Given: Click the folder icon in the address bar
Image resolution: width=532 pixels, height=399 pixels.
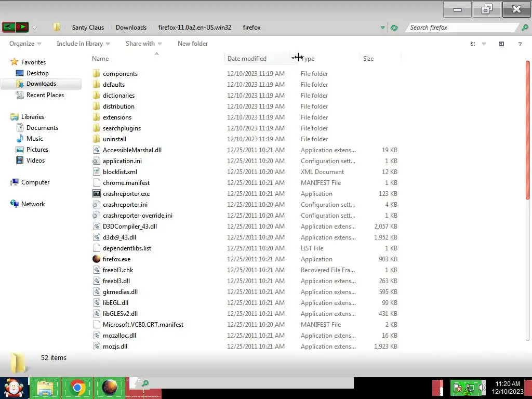Looking at the screenshot, I should click(x=57, y=27).
